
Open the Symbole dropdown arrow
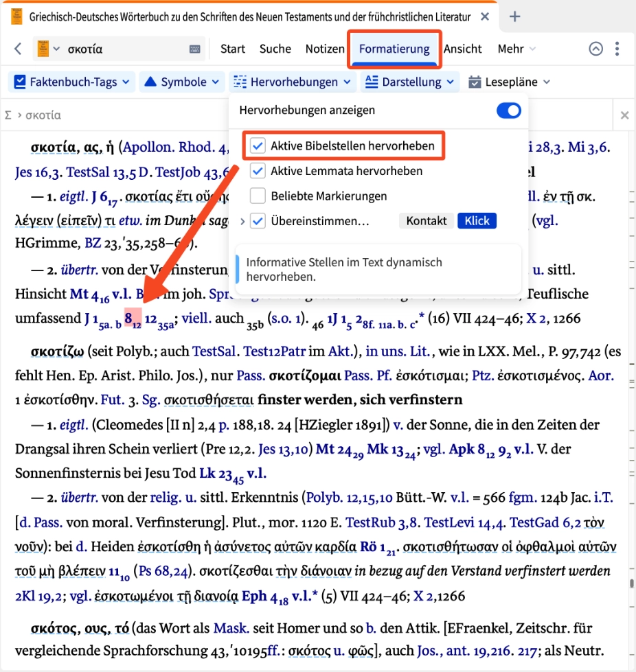pyautogui.click(x=215, y=82)
